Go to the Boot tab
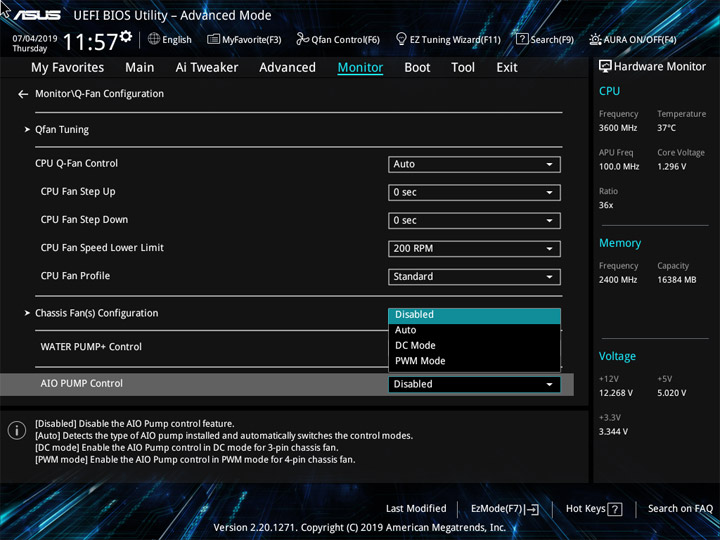Screen dimensions: 720x540 point(417,68)
